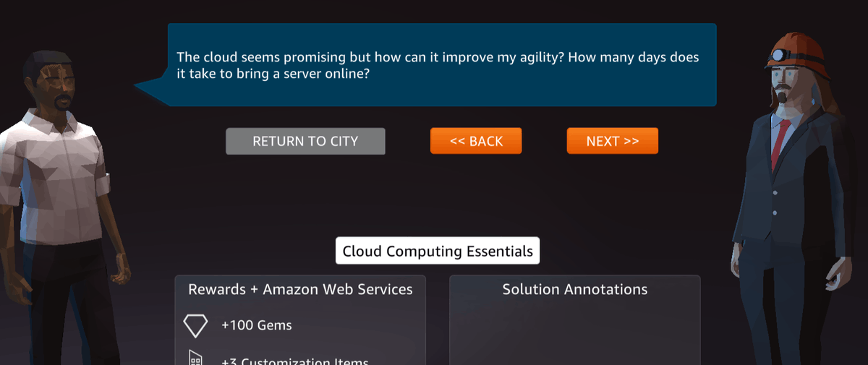Image resolution: width=868 pixels, height=365 pixels.
Task: Return to the city view
Action: pyautogui.click(x=305, y=141)
